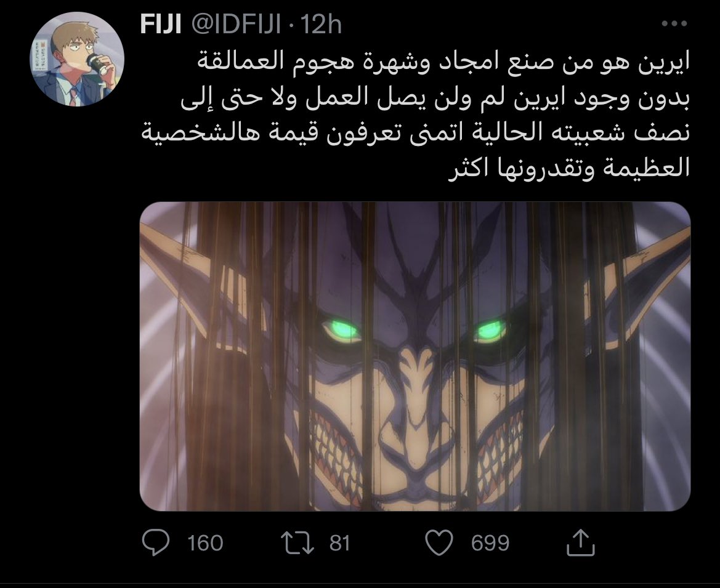Click the 12h timestamp
The width and height of the screenshot is (720, 588).
tap(320, 24)
